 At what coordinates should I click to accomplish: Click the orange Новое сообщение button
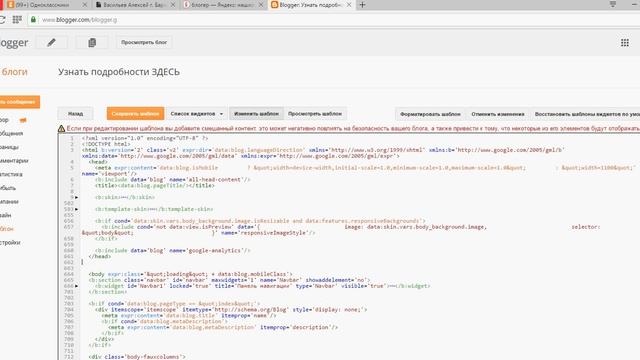(x=19, y=102)
